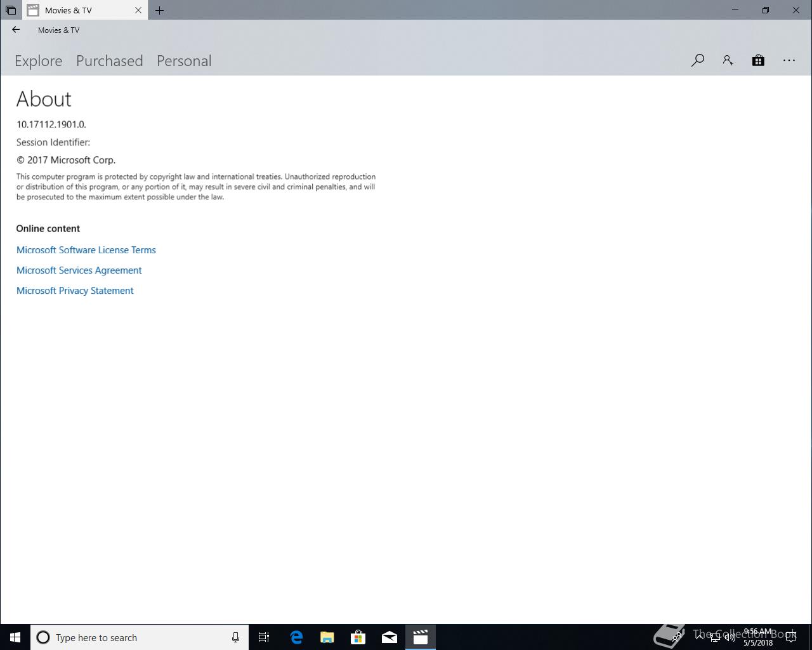Open the store shopping bag icon
Image resolution: width=812 pixels, height=650 pixels.
pos(758,60)
